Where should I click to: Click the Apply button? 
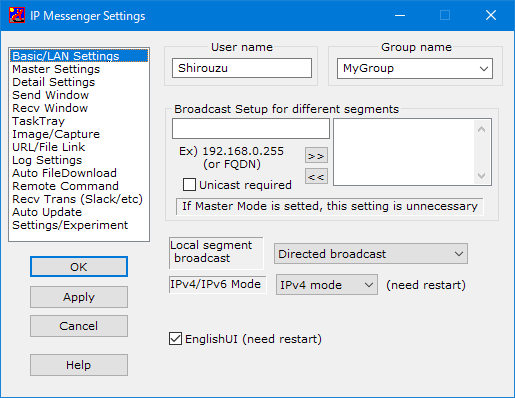(x=79, y=297)
